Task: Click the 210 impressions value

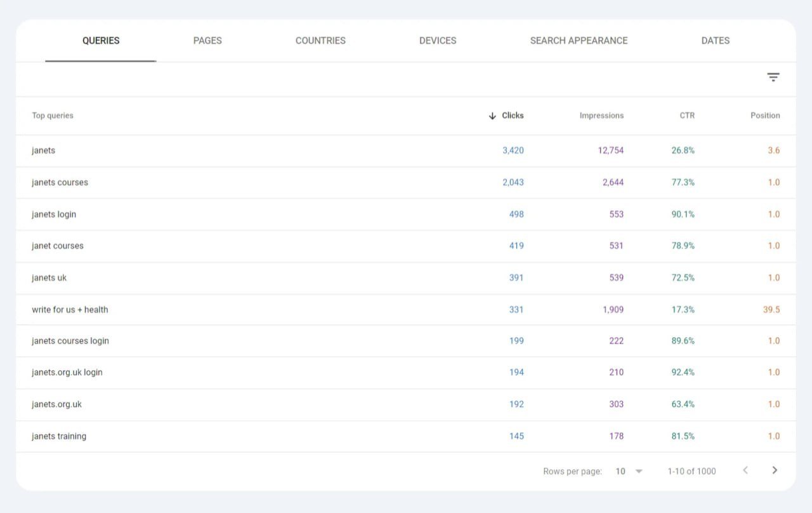Action: (x=617, y=373)
